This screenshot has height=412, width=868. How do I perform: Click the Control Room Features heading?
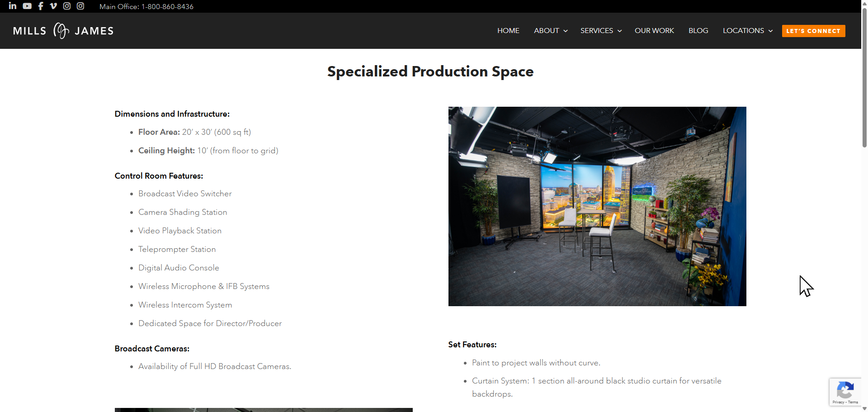click(x=159, y=176)
